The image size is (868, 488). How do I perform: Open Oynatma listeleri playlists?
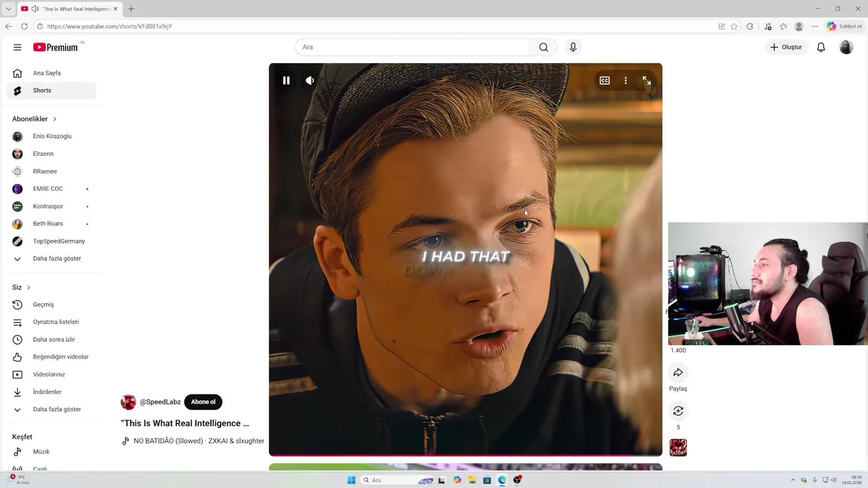click(52, 322)
